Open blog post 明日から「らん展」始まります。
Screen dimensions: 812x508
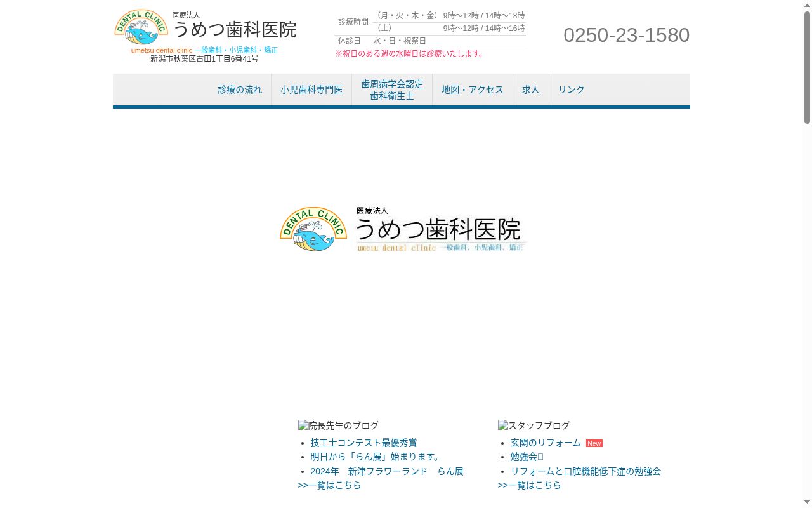376,457
